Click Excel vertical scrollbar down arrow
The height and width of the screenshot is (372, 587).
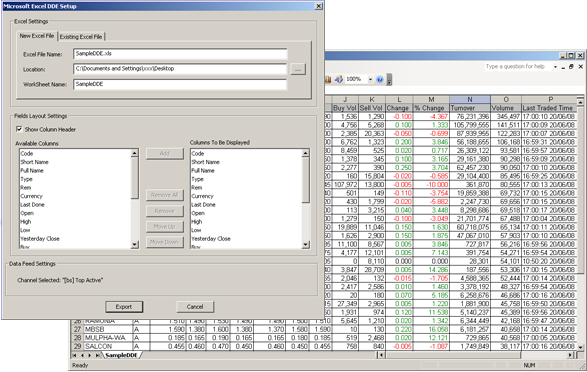(580, 347)
